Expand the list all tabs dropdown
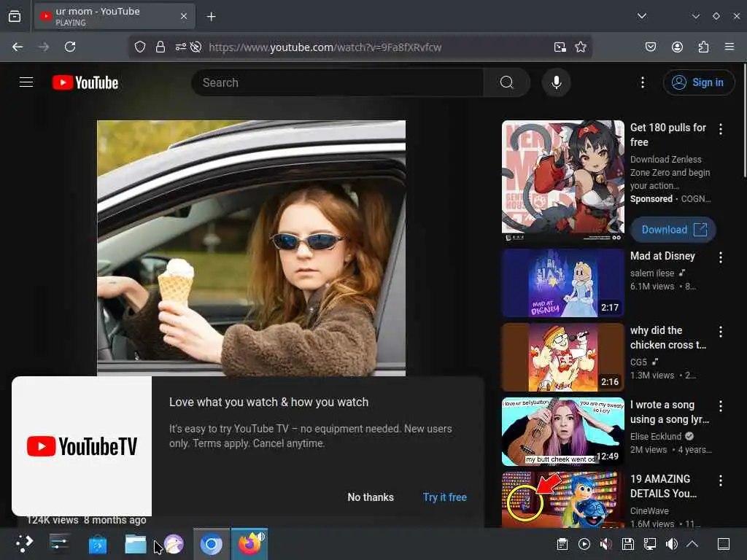The height and width of the screenshot is (560, 747). 641,16
